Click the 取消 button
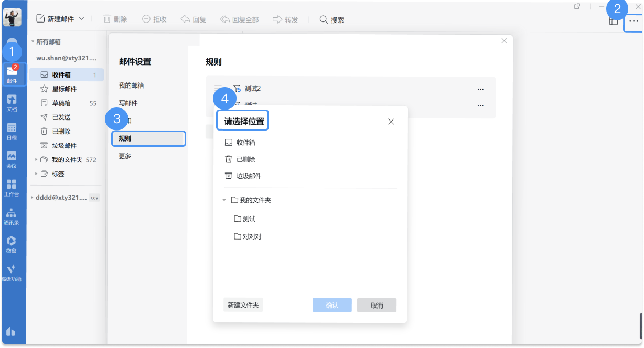Image resolution: width=644 pixels, height=348 pixels. pyautogui.click(x=377, y=306)
